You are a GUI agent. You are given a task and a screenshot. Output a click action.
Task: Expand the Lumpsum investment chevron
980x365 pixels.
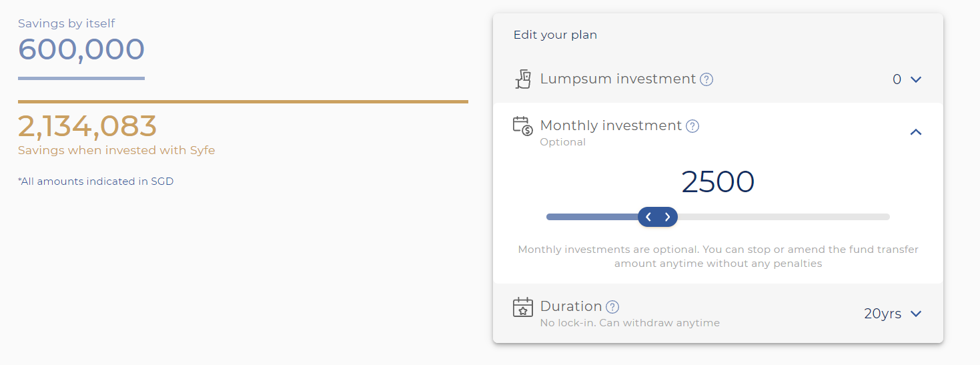(916, 79)
